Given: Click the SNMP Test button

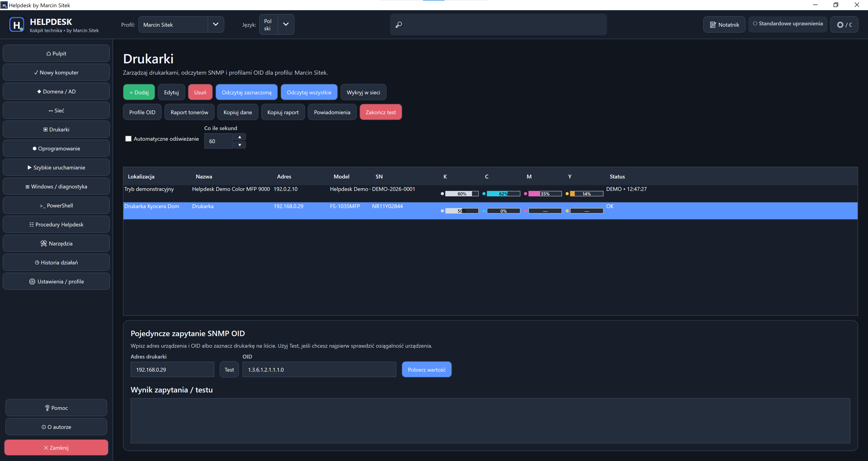Looking at the screenshot, I should (229, 370).
